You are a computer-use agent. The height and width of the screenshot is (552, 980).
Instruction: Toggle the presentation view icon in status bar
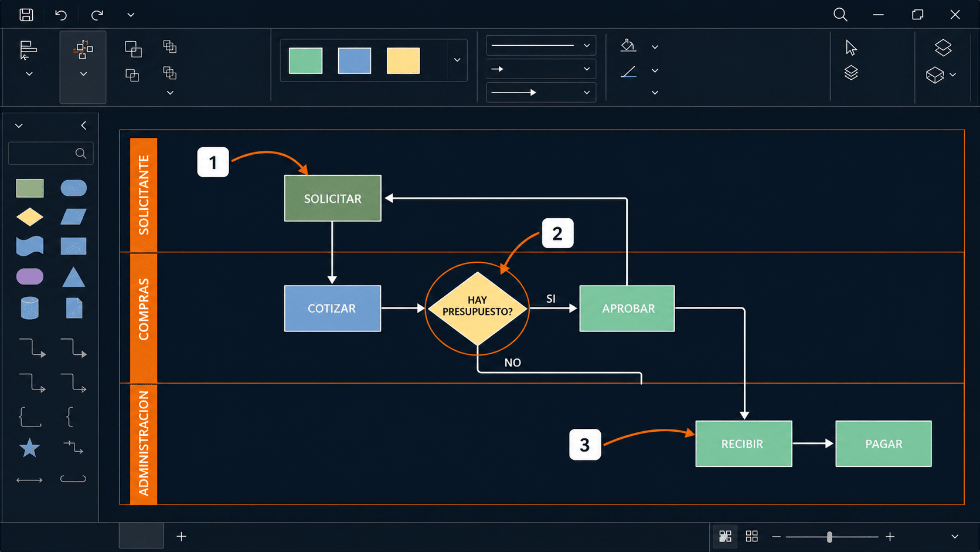pos(726,536)
